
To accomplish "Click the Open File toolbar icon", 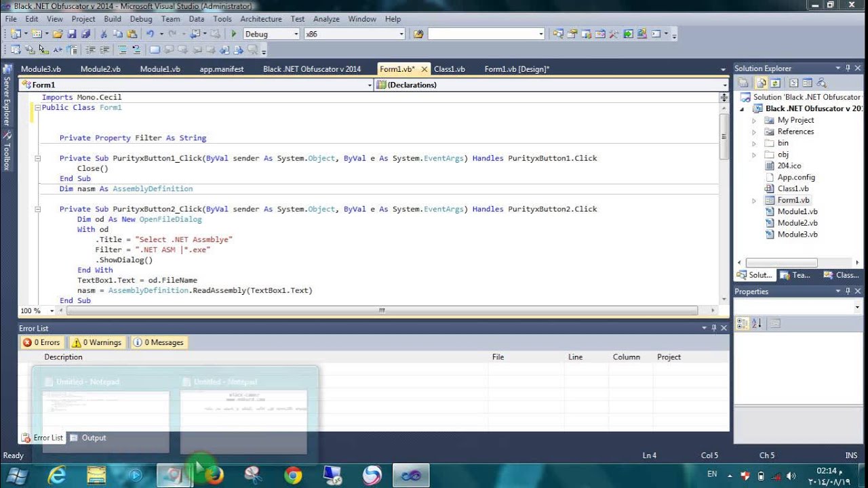I will [57, 34].
